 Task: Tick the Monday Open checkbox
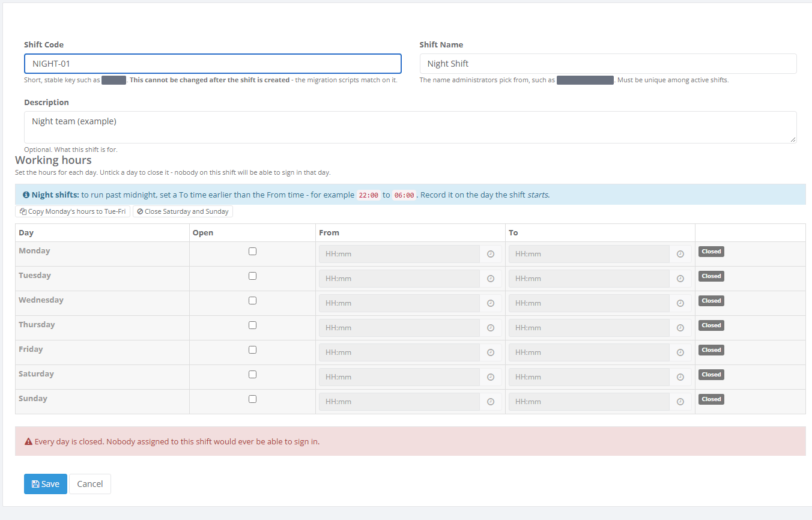(252, 251)
